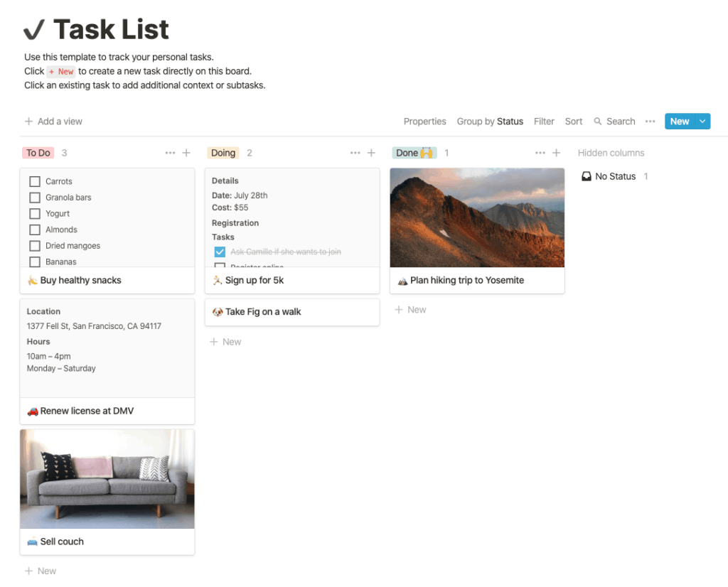Click the three-dot menu in the toolbar

click(x=650, y=121)
